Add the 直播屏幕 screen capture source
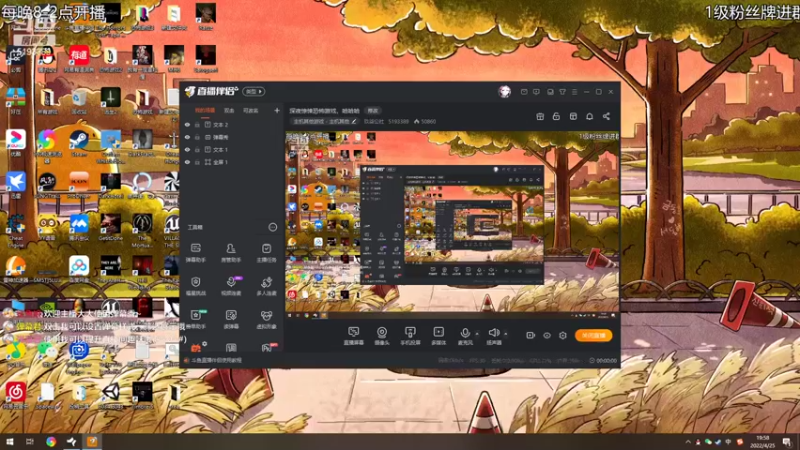This screenshot has width=800, height=450. coord(353,336)
